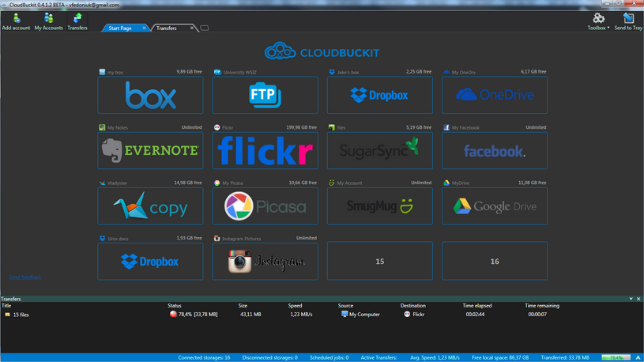Open the Instagram Pictures tile

tap(265, 261)
